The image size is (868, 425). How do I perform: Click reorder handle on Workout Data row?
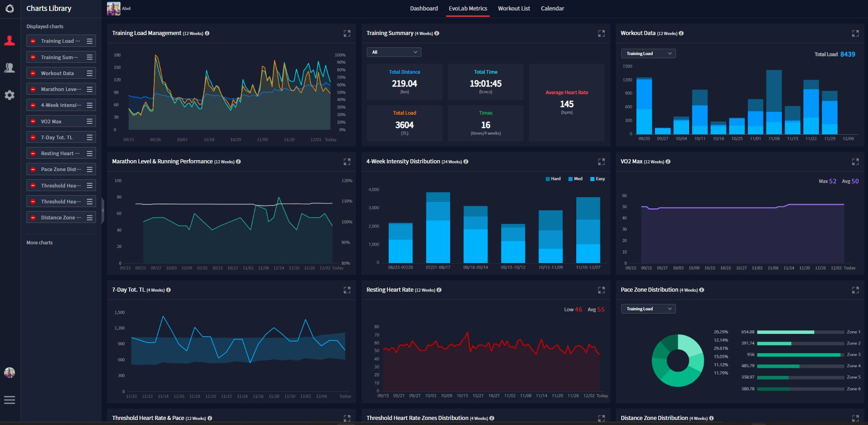click(90, 73)
